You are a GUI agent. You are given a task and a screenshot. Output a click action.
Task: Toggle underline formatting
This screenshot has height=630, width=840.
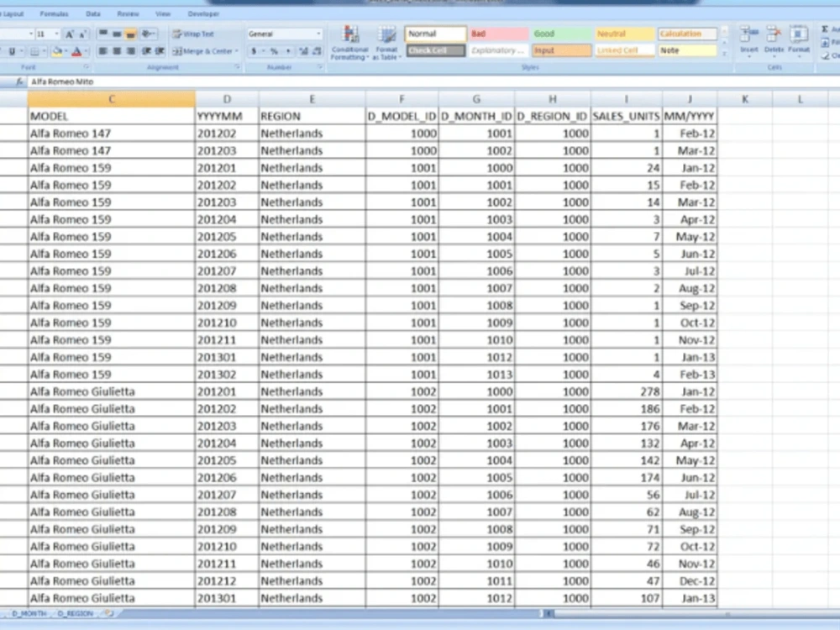click(x=13, y=51)
